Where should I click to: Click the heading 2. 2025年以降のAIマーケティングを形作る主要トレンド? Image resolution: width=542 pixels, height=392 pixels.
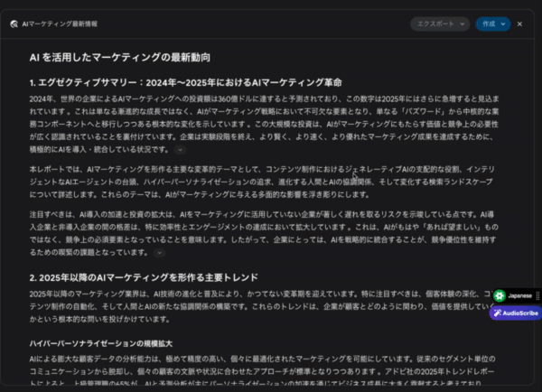click(144, 277)
